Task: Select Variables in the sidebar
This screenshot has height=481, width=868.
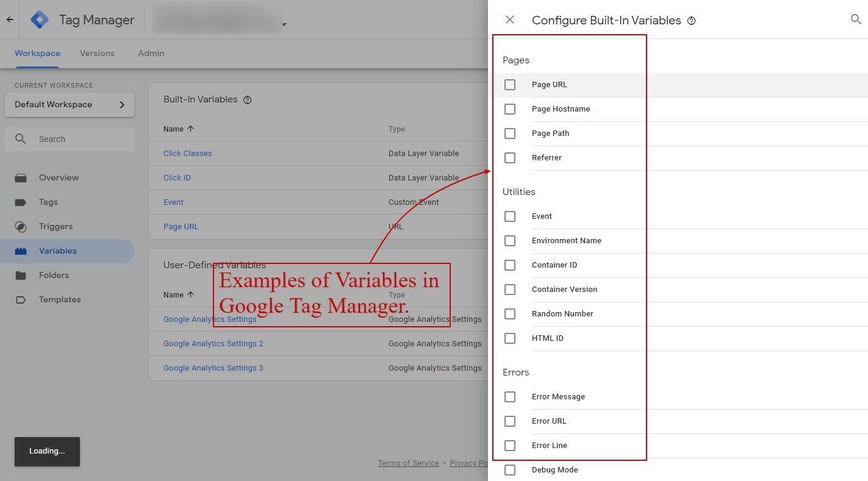Action: tap(57, 251)
